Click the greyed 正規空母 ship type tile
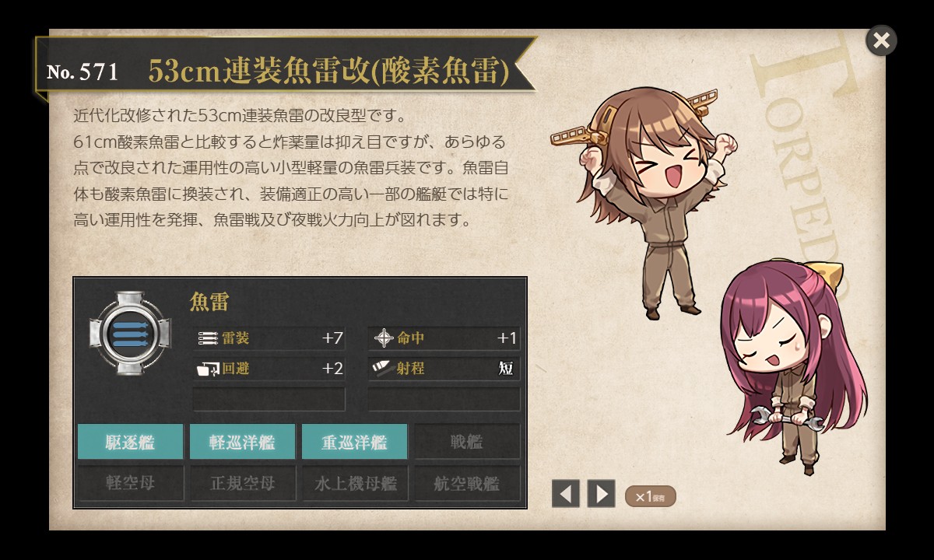934x560 pixels. (x=243, y=483)
